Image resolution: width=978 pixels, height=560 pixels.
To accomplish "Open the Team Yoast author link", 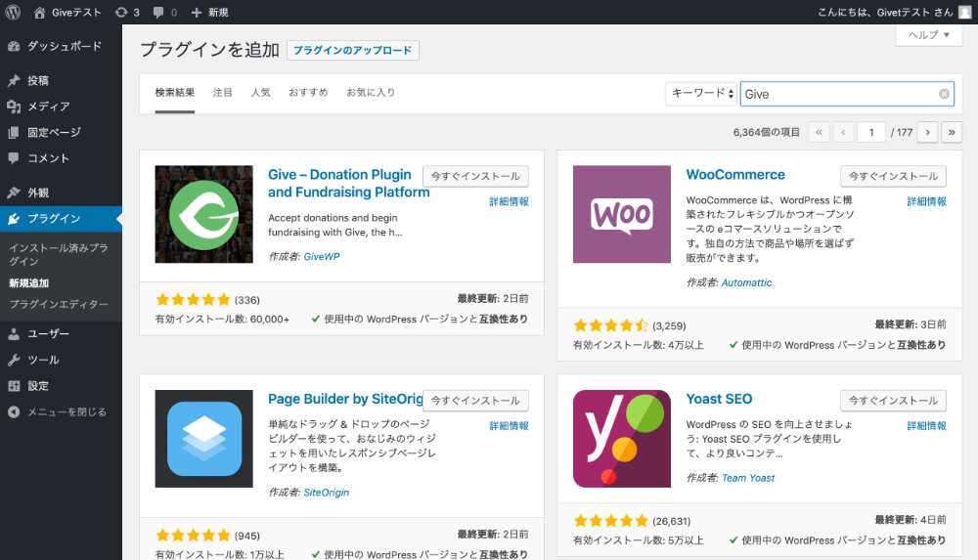I will point(748,478).
